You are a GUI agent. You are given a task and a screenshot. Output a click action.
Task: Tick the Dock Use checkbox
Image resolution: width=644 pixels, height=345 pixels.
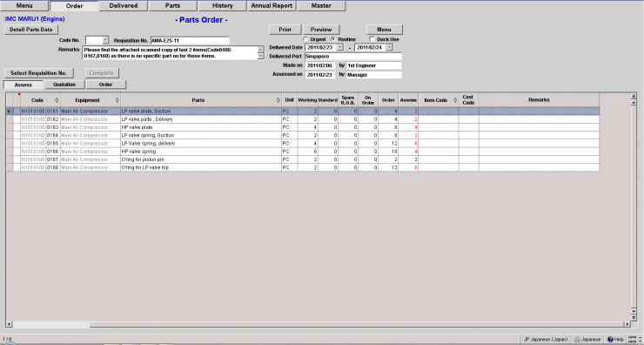tap(372, 39)
